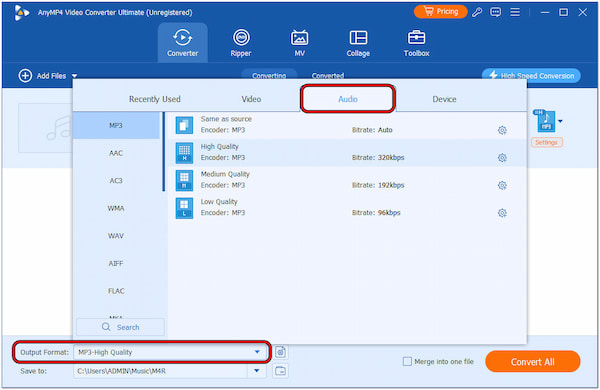This screenshot has width=600, height=390.
Task: Open the Device format tab
Action: [444, 99]
